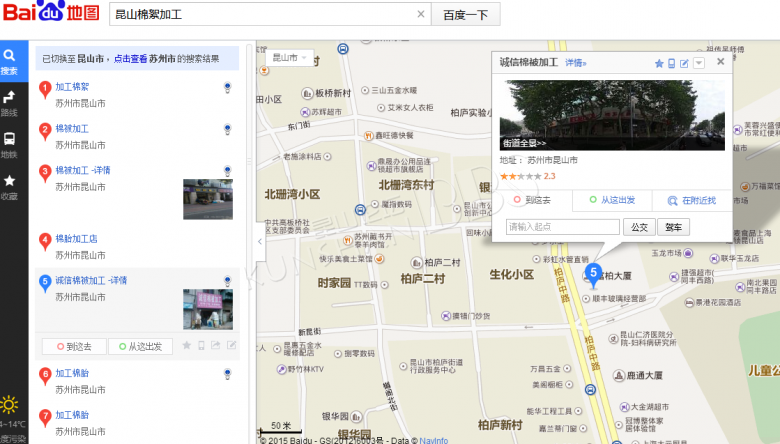Open result 3 棉被加工 -详情

click(x=83, y=170)
